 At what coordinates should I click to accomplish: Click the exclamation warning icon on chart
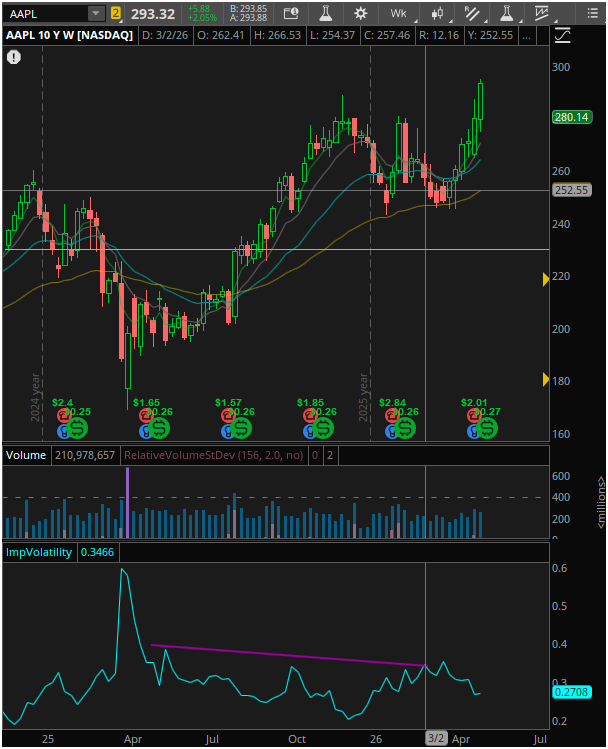[x=14, y=58]
